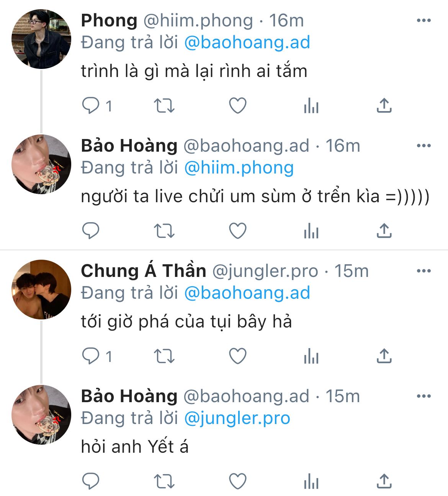View analytics for Phong's tweet
The width and height of the screenshot is (448, 496).
pos(311,106)
